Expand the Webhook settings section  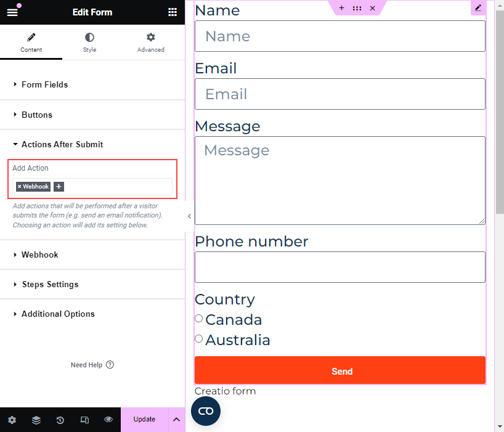[x=92, y=255]
